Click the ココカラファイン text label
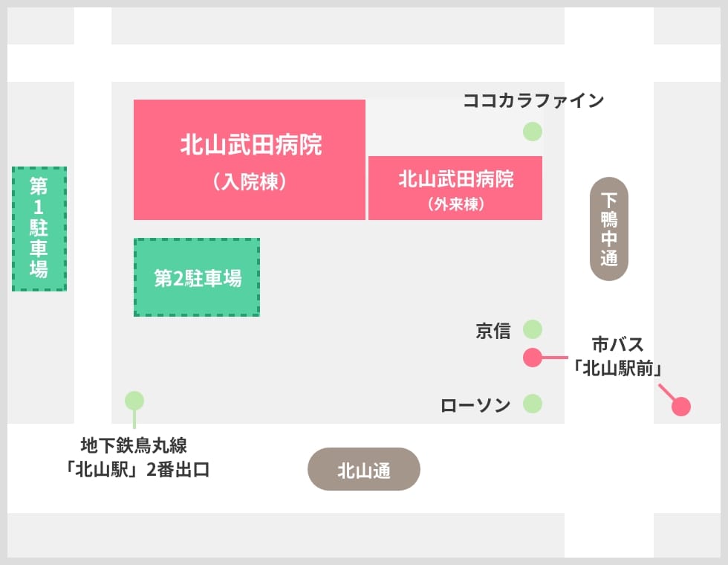 (533, 100)
